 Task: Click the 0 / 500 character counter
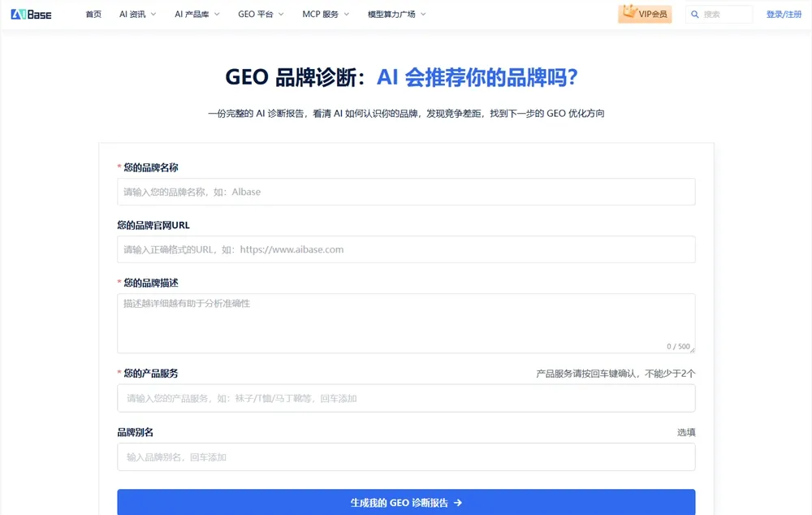[678, 346]
